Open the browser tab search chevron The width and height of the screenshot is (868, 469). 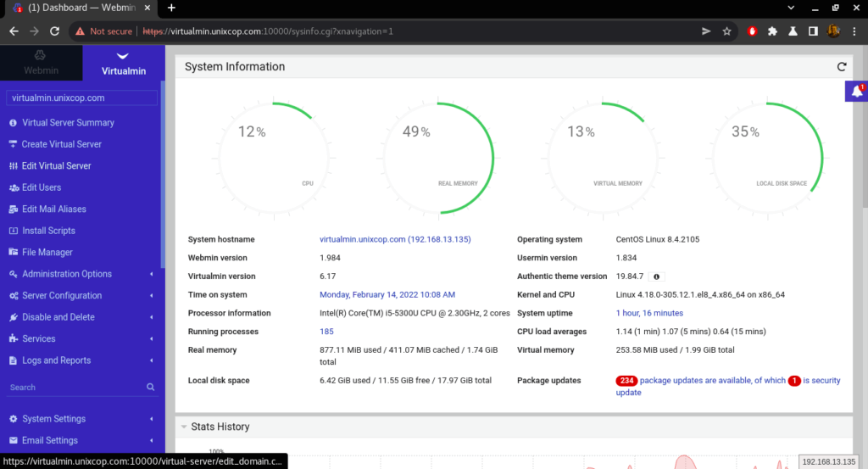tap(791, 8)
